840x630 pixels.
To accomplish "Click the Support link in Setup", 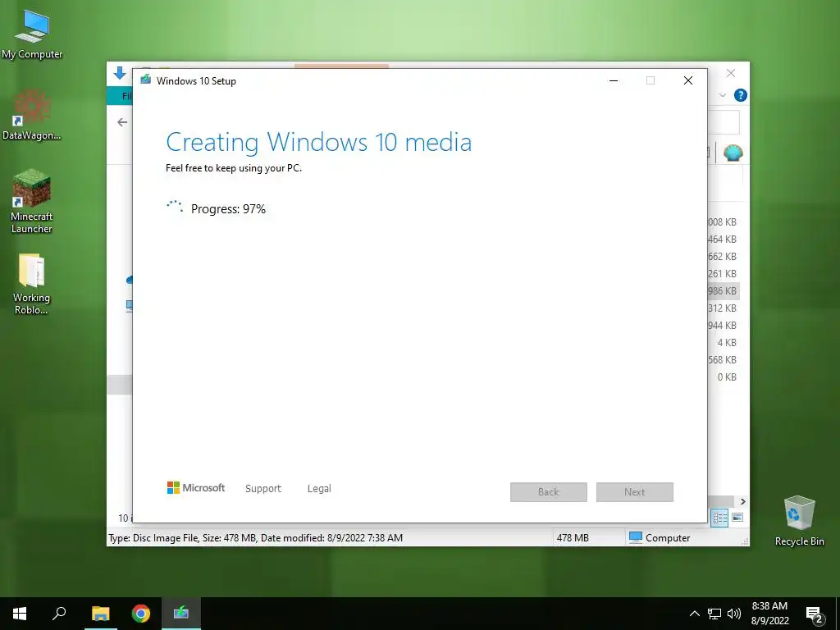I will 263,489.
